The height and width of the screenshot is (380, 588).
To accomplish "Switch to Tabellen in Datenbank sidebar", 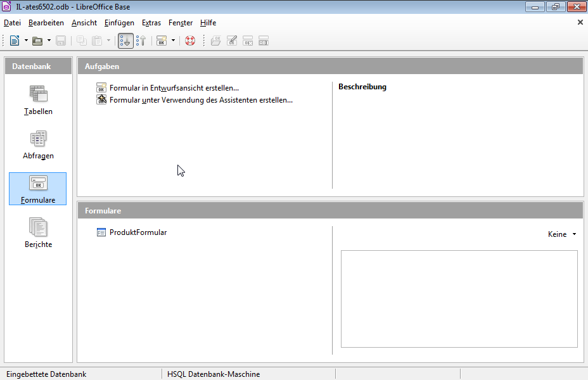I will 38,100.
